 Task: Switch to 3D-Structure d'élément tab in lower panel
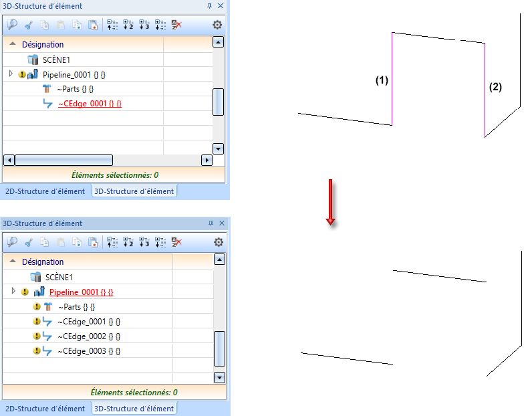(134, 409)
